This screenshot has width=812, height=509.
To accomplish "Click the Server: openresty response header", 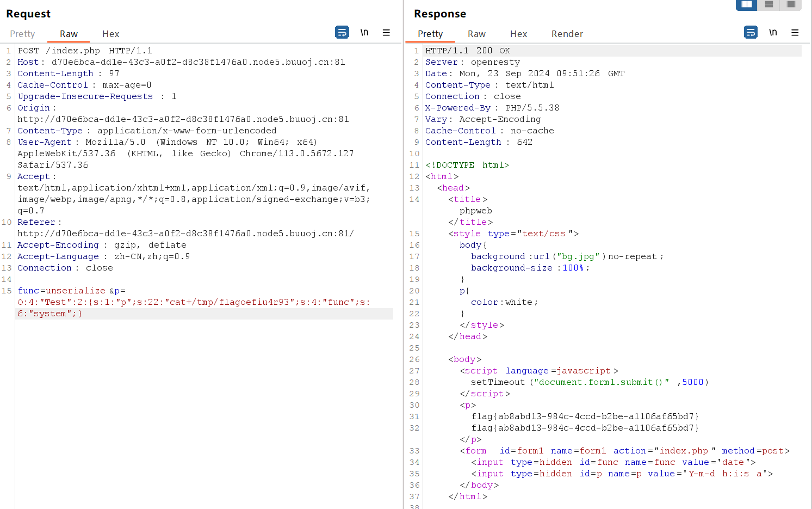I will click(473, 62).
